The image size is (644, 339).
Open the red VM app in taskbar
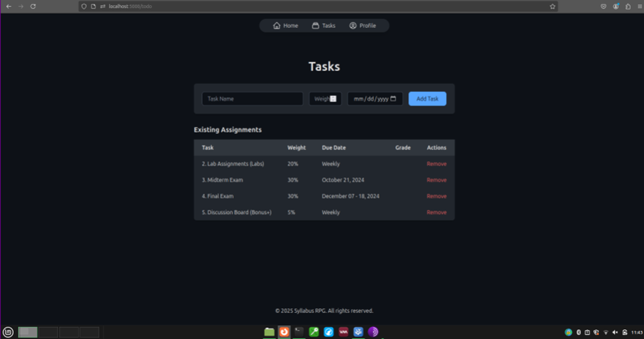pyautogui.click(x=343, y=332)
